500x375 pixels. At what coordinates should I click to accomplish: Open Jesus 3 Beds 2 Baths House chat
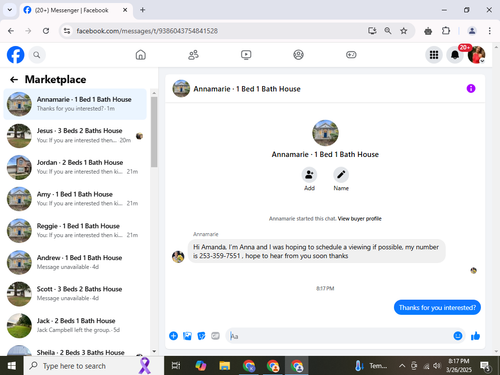click(x=75, y=136)
